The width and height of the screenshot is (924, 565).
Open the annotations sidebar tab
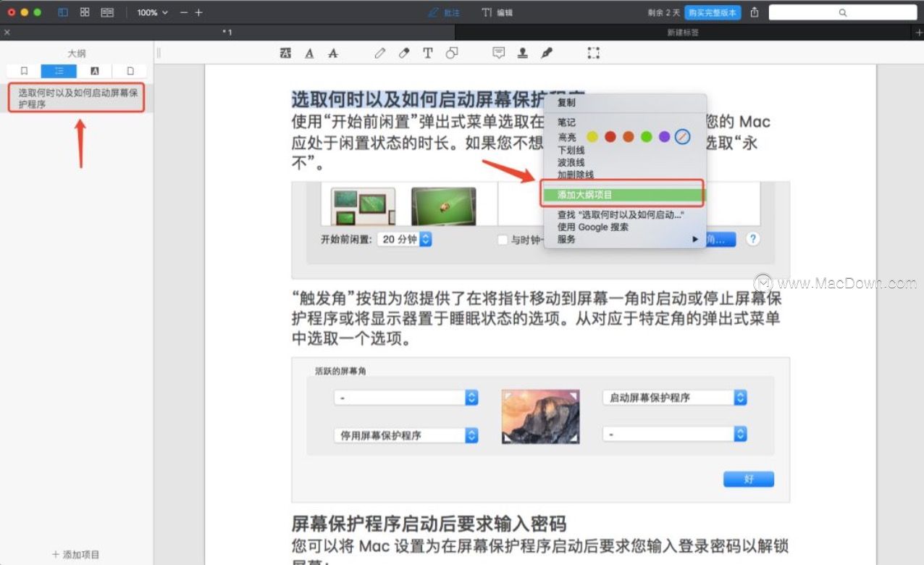95,71
